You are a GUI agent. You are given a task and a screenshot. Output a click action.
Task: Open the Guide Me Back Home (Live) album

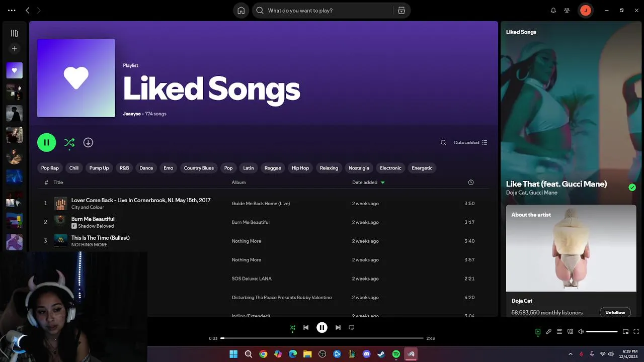261,204
